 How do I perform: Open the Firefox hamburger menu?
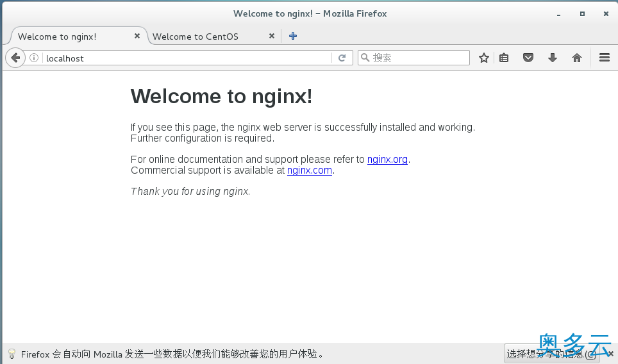(604, 58)
